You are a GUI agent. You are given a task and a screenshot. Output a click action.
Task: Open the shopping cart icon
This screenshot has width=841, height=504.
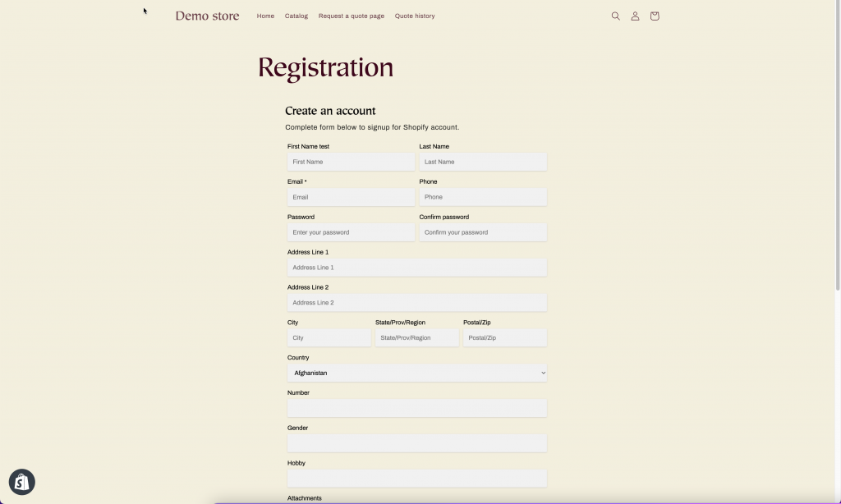coord(655,16)
